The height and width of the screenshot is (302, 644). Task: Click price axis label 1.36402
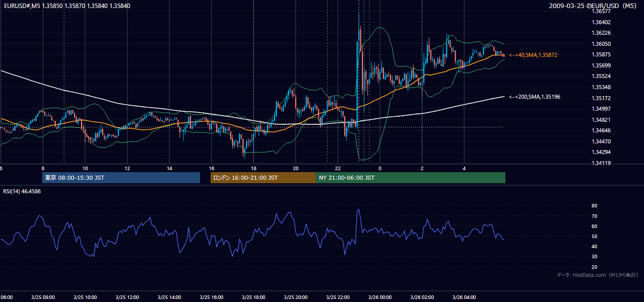(x=602, y=22)
